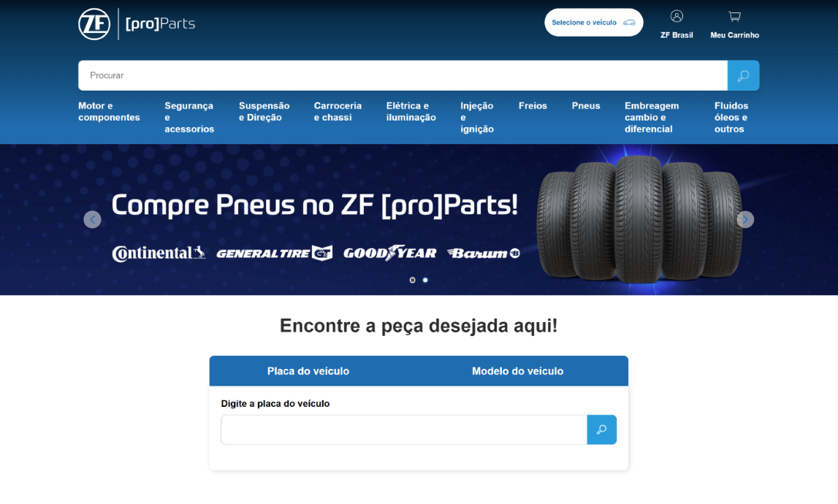Open the Pneus category
This screenshot has width=838, height=504.
[x=585, y=106]
